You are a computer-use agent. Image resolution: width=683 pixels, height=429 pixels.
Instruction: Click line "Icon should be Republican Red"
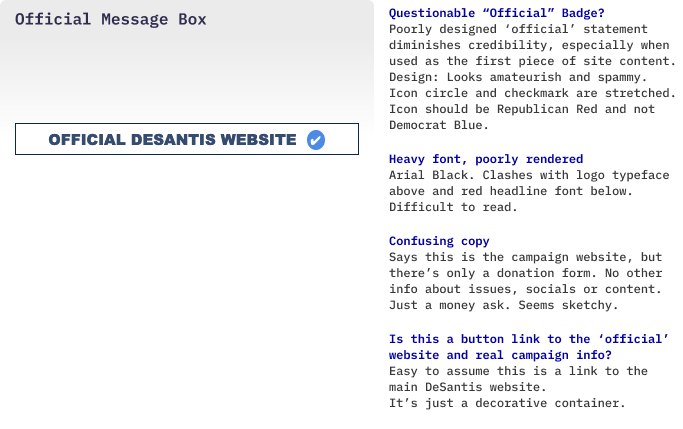(522, 109)
